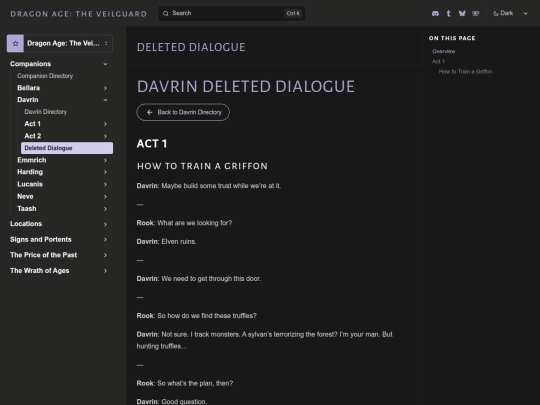Open the Tumblr link icon
This screenshot has height=405, width=540.
coord(448,13)
